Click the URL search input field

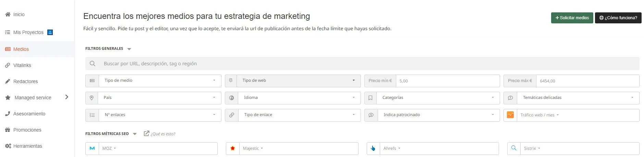click(362, 64)
